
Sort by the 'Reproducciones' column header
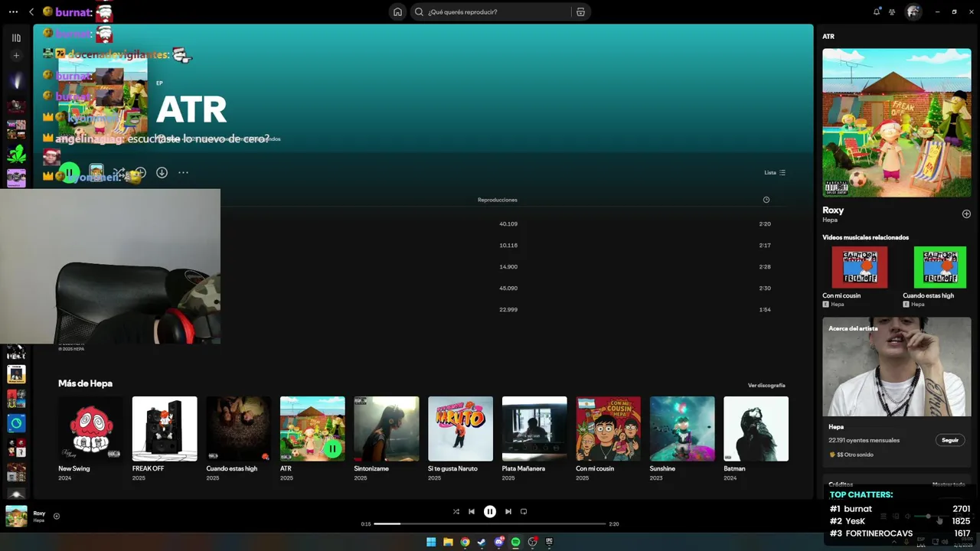click(497, 200)
